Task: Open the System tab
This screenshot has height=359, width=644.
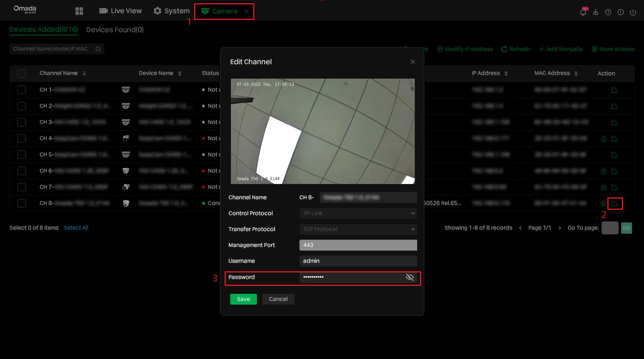Action: tap(171, 11)
